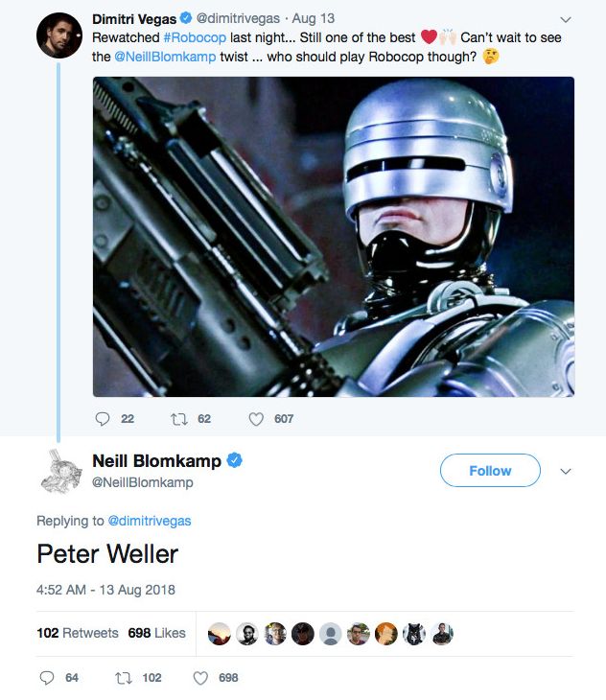Retweet the Dimitri Vegas tweet
Image resolution: width=606 pixels, height=700 pixels.
(177, 419)
